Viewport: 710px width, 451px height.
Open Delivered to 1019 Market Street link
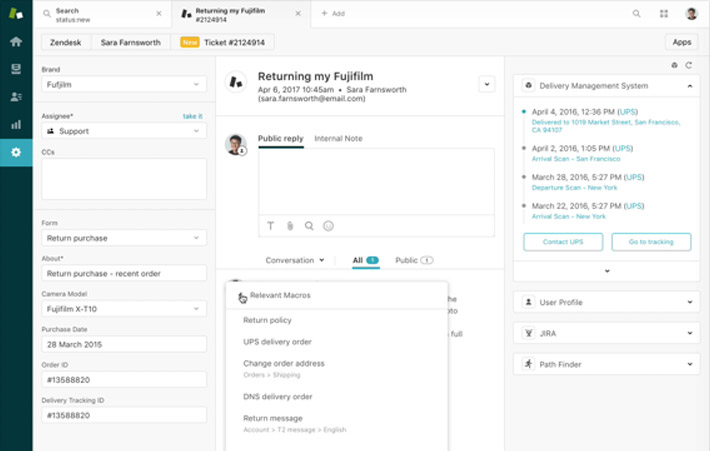coord(605,126)
